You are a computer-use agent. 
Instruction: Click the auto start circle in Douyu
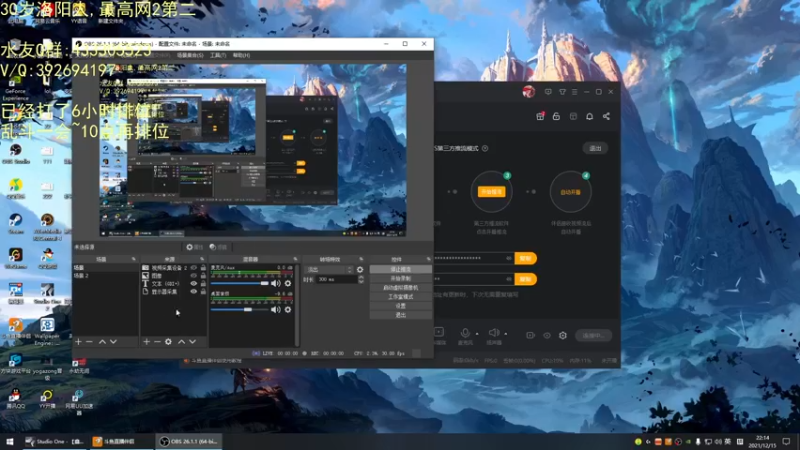pos(570,192)
